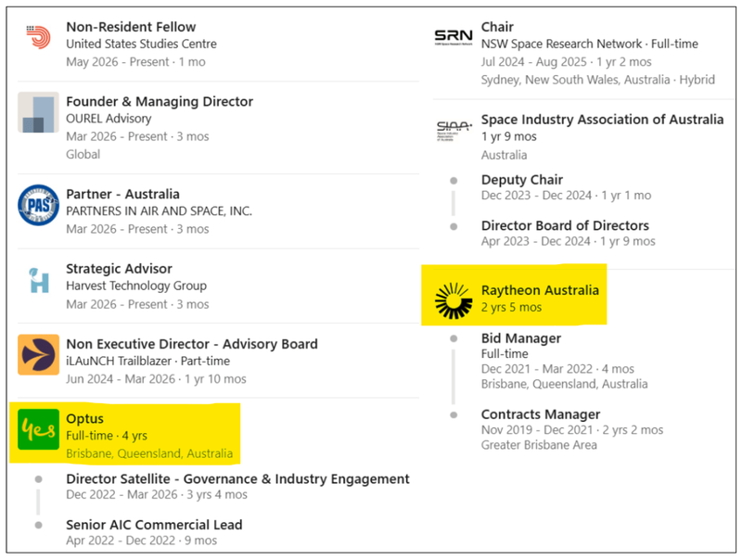Click the Optus company name
742x560 pixels.
(84, 418)
